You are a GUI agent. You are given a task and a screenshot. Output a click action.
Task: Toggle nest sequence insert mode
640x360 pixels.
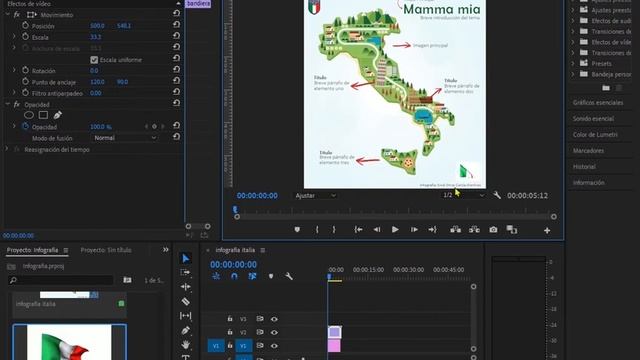pos(216,276)
